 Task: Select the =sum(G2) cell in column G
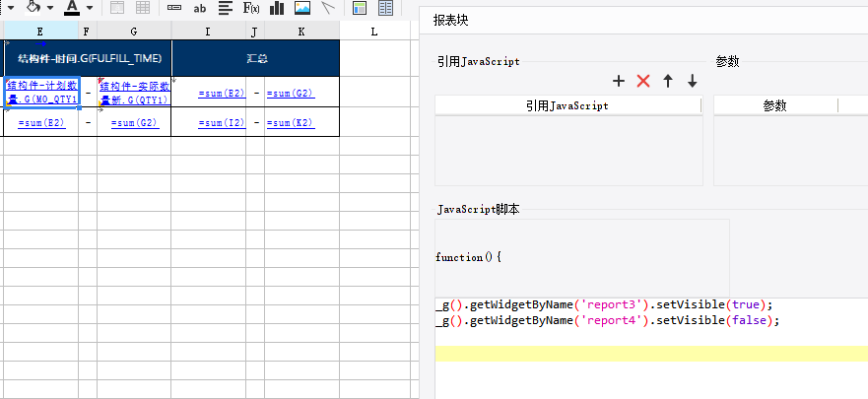pyautogui.click(x=134, y=122)
